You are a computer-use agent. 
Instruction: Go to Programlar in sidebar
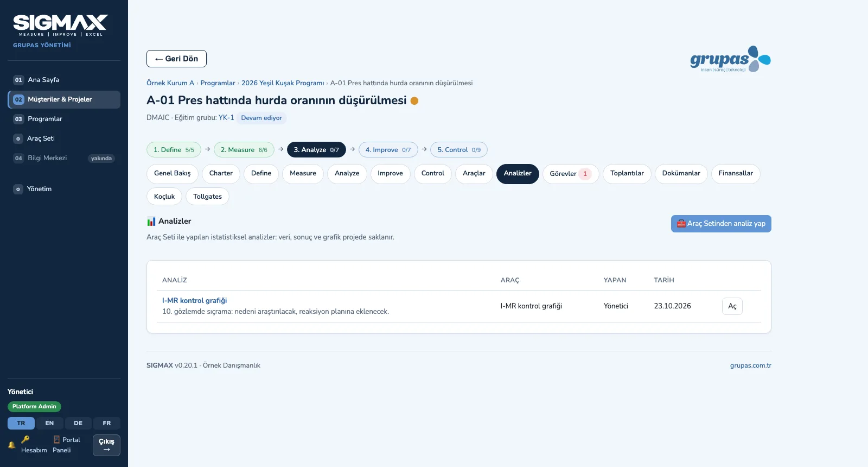point(64,119)
